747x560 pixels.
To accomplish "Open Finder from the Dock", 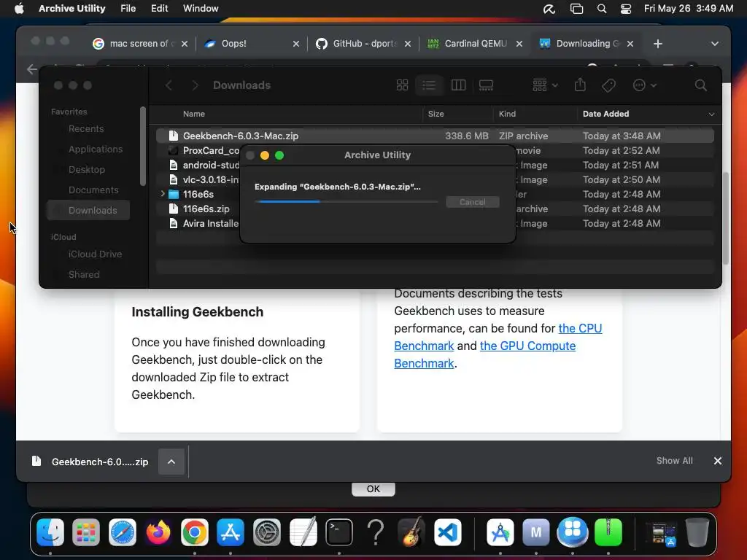I will click(x=50, y=532).
